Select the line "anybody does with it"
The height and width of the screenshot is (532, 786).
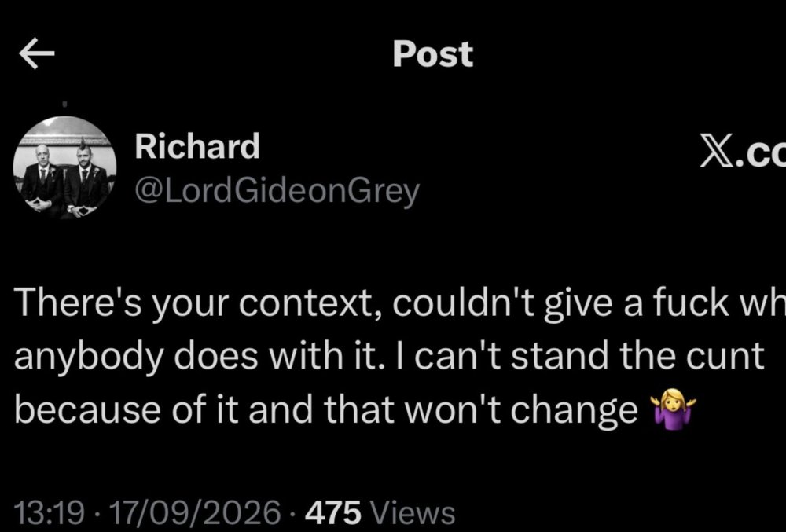click(x=389, y=358)
